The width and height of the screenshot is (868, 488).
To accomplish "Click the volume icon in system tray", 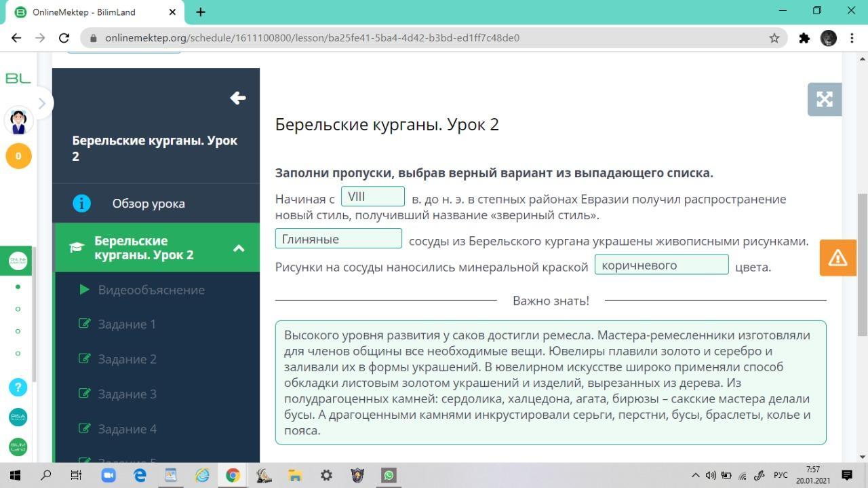I will [x=711, y=475].
